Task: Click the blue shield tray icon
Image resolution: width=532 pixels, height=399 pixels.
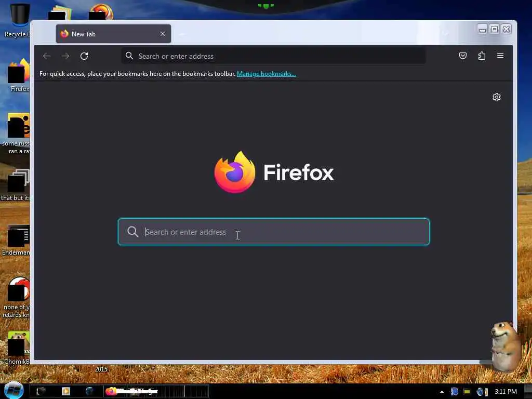Action: tap(454, 392)
